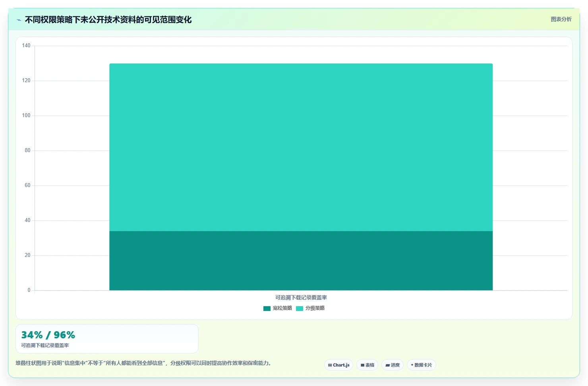Click the Chart.js tag chip

[x=338, y=365]
